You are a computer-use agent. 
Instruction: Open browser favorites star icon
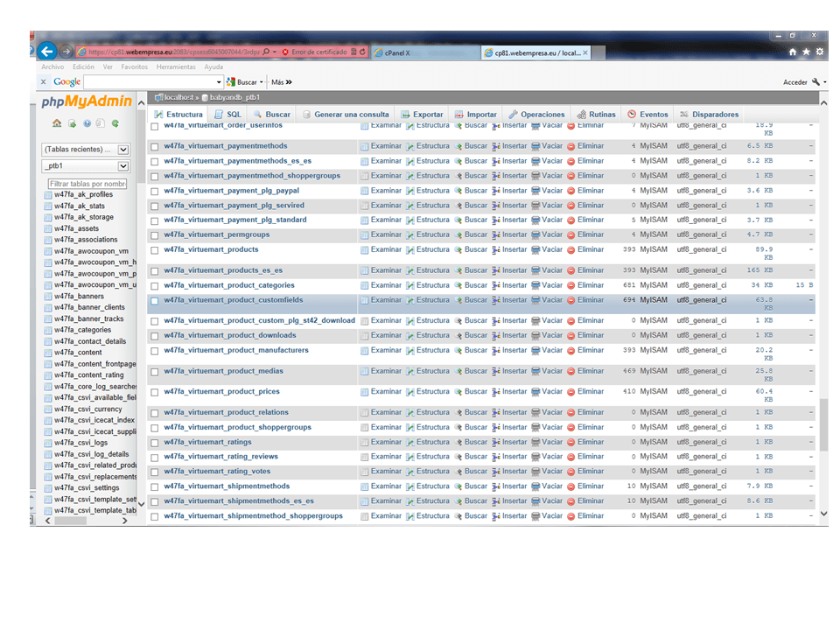tap(806, 52)
